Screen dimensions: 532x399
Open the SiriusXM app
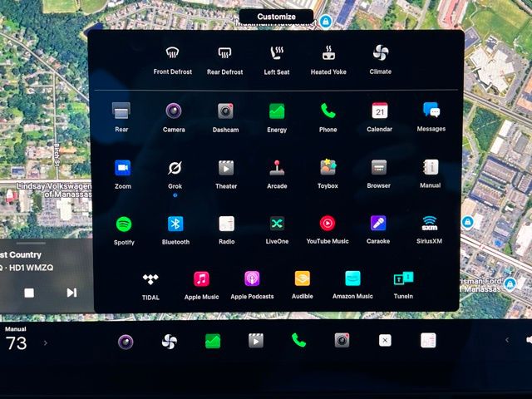[430, 224]
